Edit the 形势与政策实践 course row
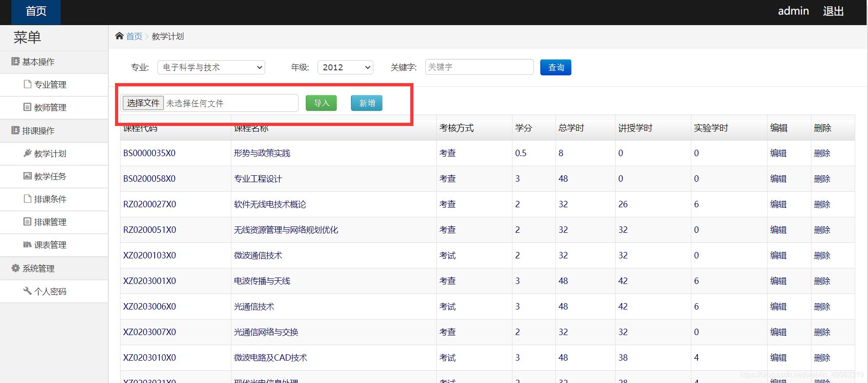The height and width of the screenshot is (383, 868). pos(778,153)
